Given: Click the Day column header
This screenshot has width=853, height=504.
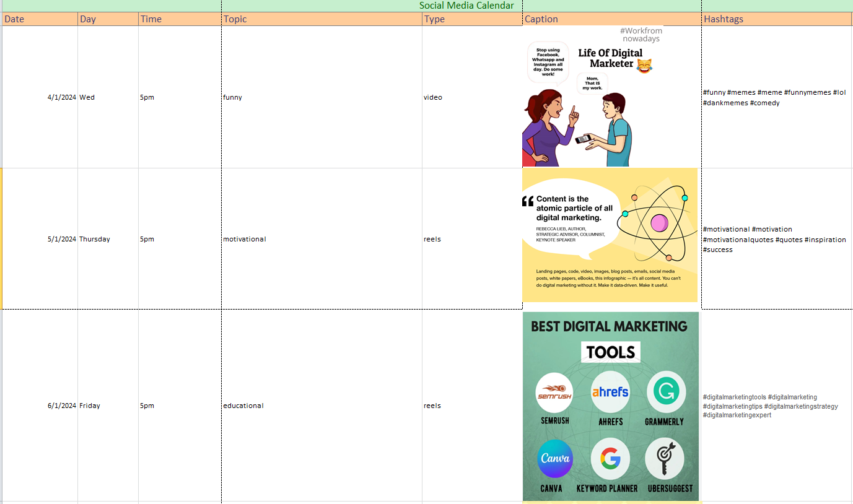Looking at the screenshot, I should pos(108,19).
